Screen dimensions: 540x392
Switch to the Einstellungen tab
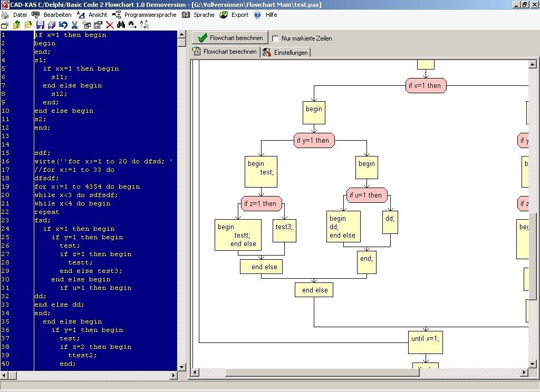pyautogui.click(x=288, y=52)
